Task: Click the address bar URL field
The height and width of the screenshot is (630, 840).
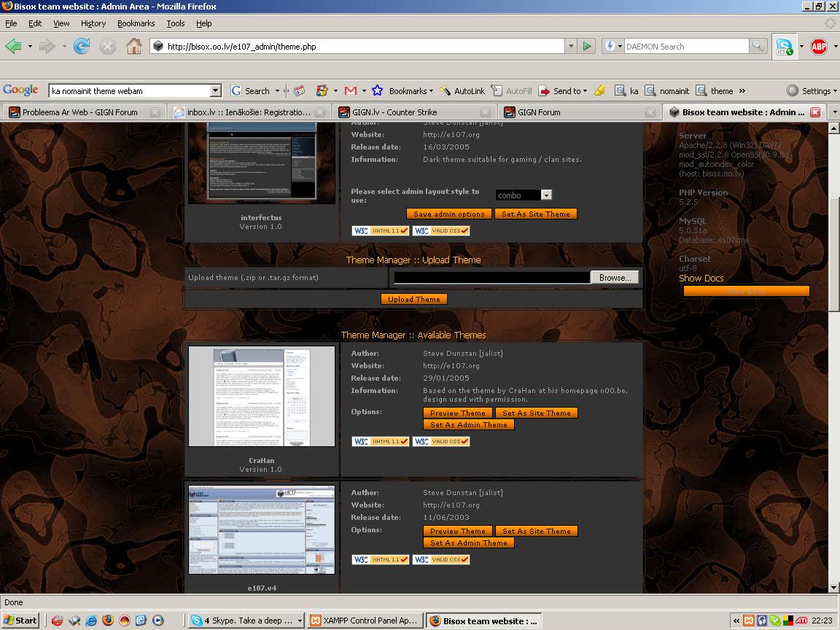Action: coord(359,47)
